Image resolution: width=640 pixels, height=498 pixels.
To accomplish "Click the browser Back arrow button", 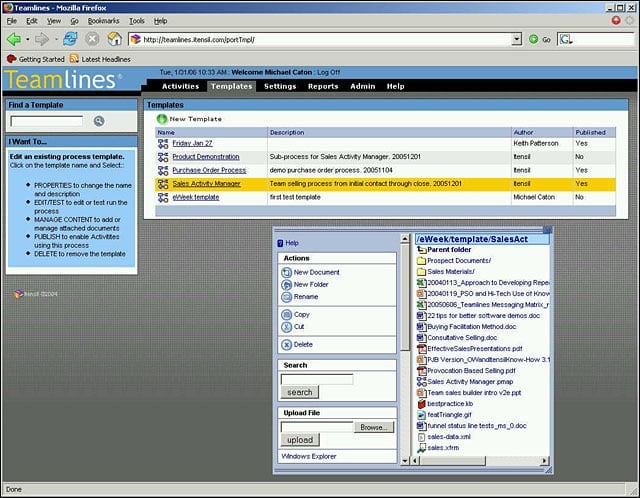I will pyautogui.click(x=14, y=39).
